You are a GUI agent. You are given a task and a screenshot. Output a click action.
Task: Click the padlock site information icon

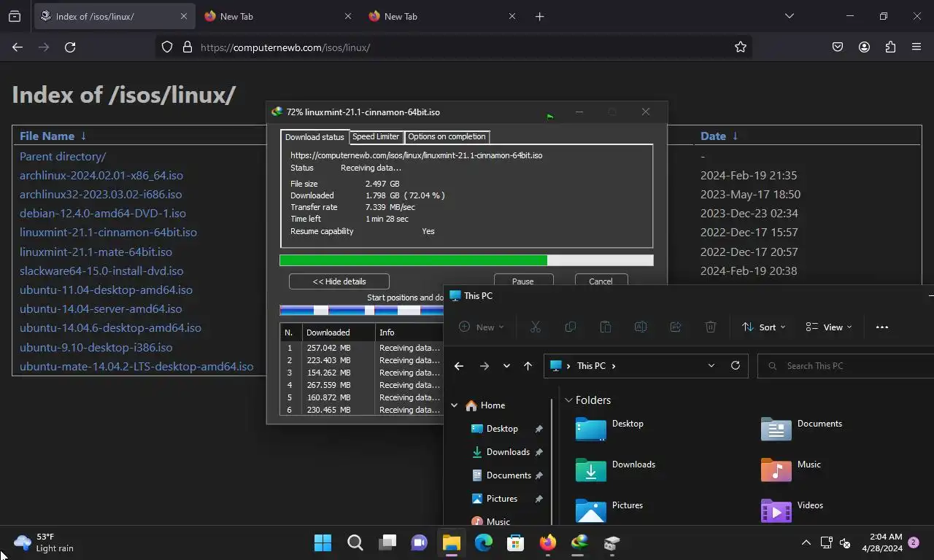coord(188,47)
